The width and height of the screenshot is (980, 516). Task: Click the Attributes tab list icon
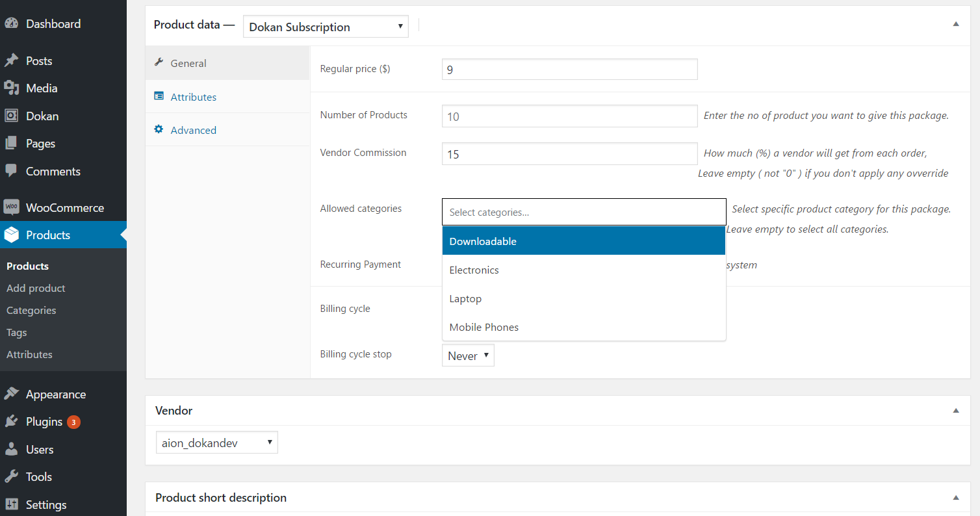(159, 96)
